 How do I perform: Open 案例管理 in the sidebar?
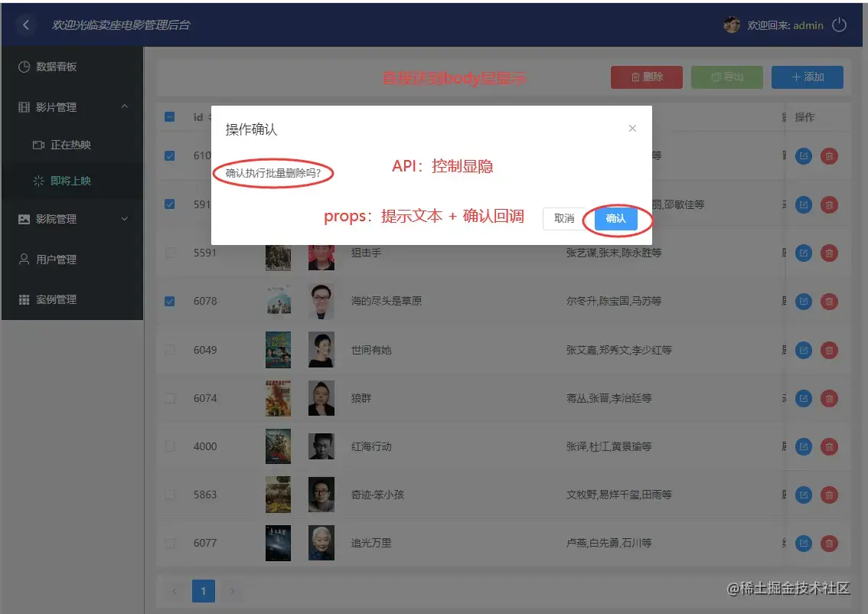pyautogui.click(x=72, y=300)
